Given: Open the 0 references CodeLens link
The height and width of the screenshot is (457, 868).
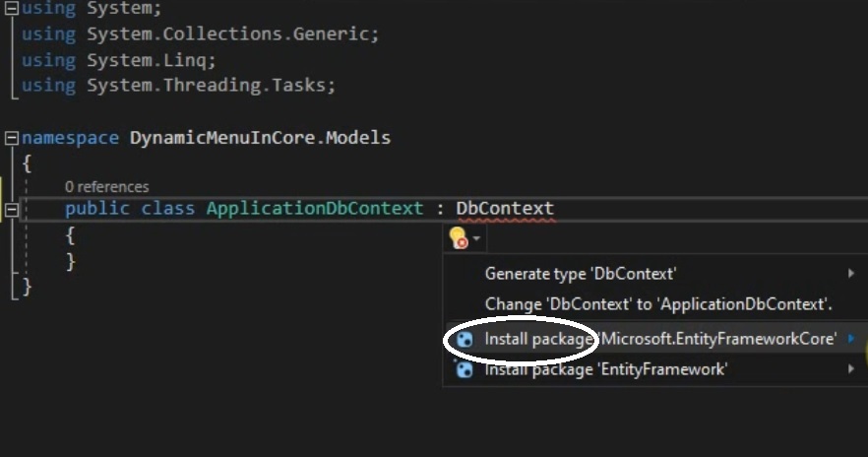Looking at the screenshot, I should click(107, 187).
